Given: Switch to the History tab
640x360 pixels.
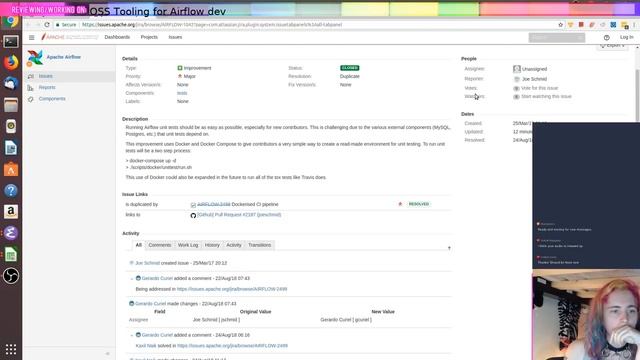Looking at the screenshot, I should [x=212, y=245].
